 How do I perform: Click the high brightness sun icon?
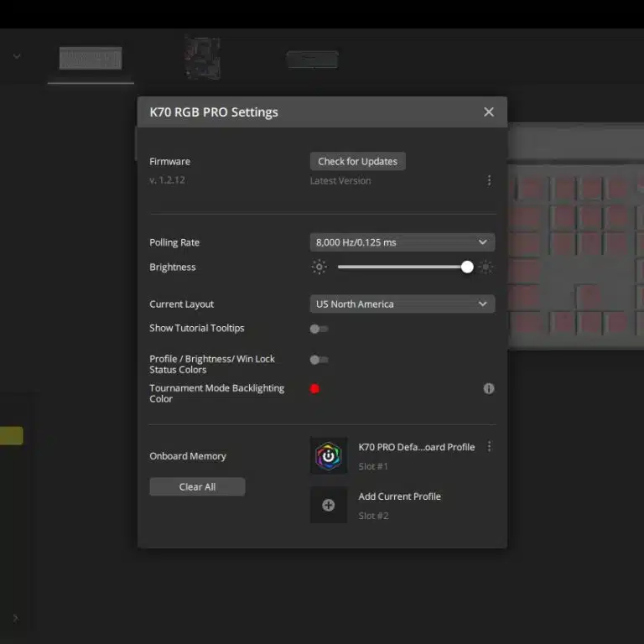486,267
